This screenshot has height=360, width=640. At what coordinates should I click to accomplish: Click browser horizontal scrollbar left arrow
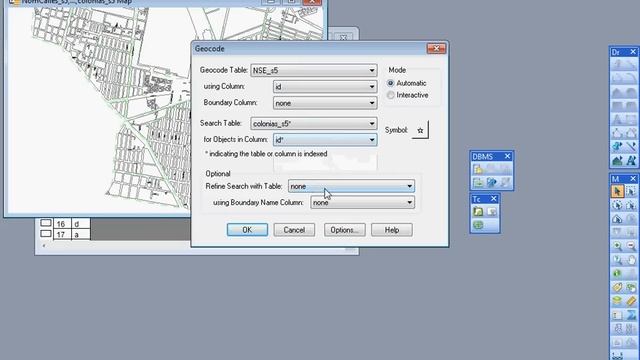pos(44,245)
